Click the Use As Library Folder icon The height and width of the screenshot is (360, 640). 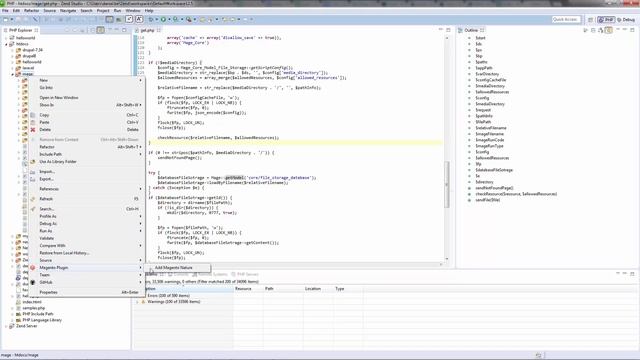point(33,162)
